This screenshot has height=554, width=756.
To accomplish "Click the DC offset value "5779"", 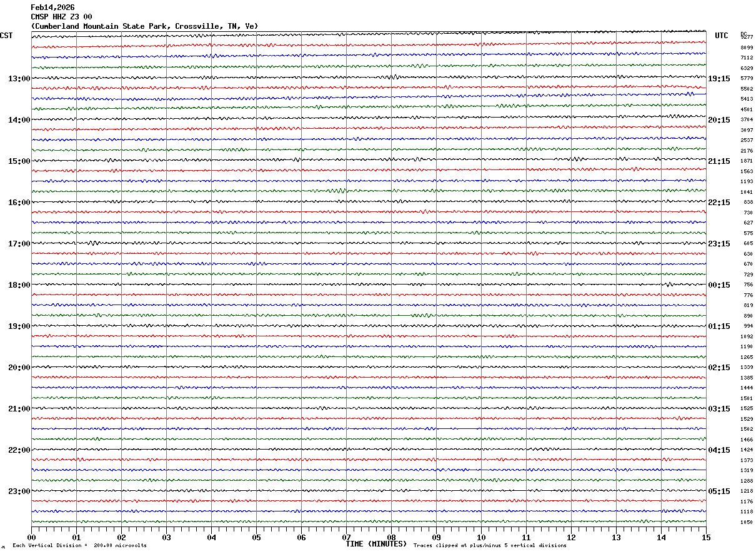I will 747,79.
